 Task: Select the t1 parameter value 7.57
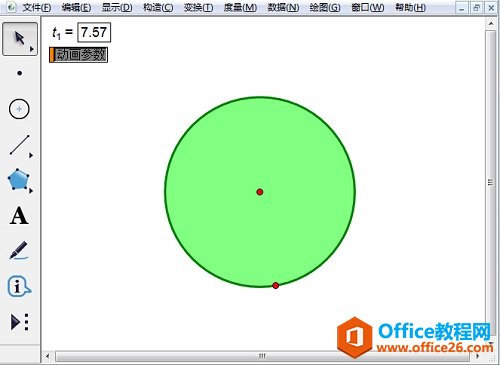pos(94,33)
